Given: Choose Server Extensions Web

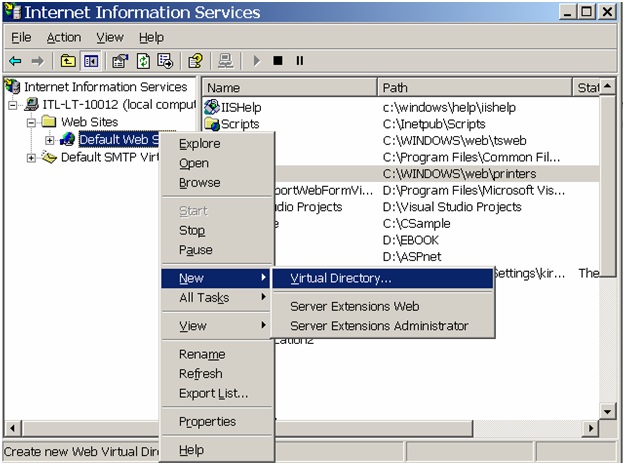Looking at the screenshot, I should coord(382,306).
